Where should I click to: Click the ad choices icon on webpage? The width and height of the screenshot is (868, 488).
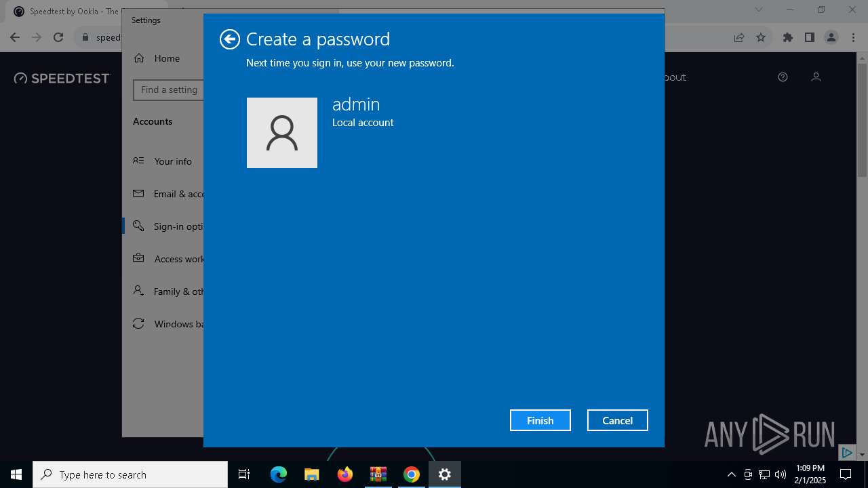847,452
